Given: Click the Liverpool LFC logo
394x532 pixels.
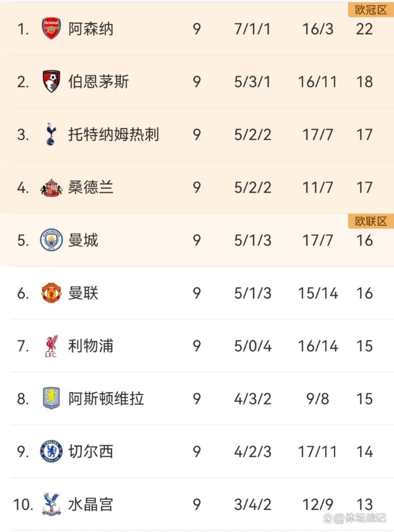Looking at the screenshot, I should point(51,346).
